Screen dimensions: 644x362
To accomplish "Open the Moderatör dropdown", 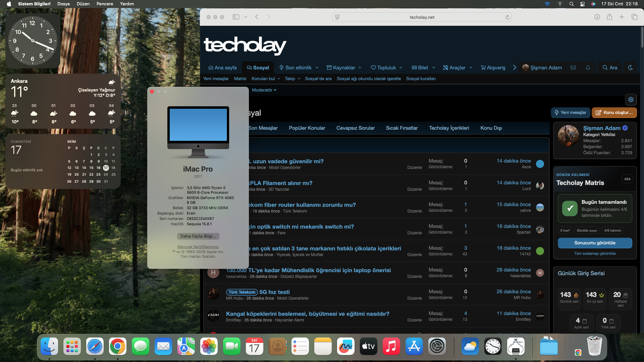I will (x=264, y=90).
